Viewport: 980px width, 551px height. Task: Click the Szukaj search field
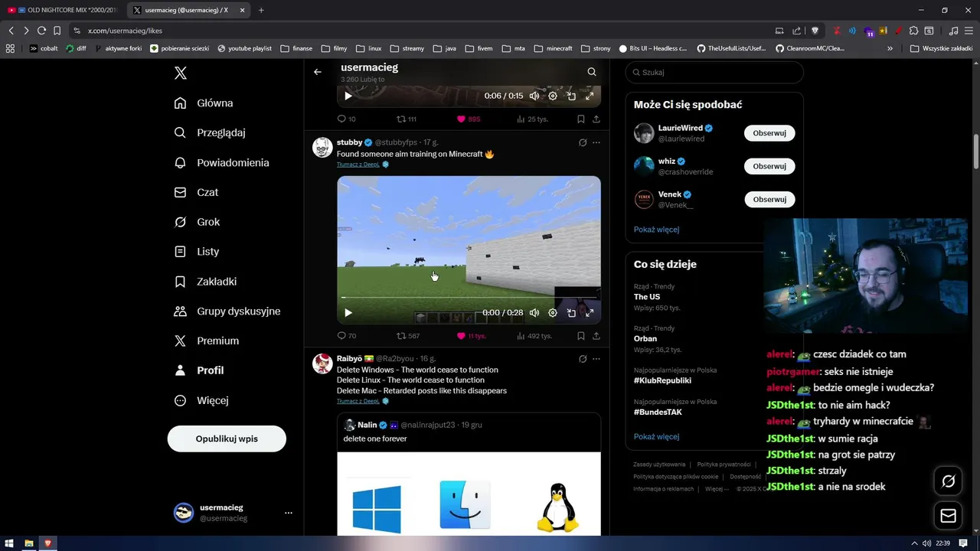coord(714,73)
